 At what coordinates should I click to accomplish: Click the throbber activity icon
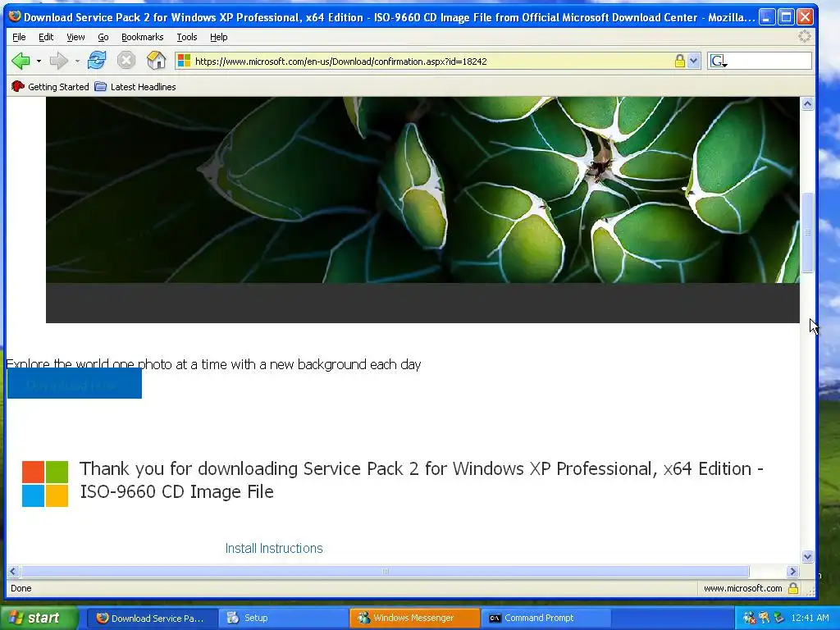(x=804, y=36)
